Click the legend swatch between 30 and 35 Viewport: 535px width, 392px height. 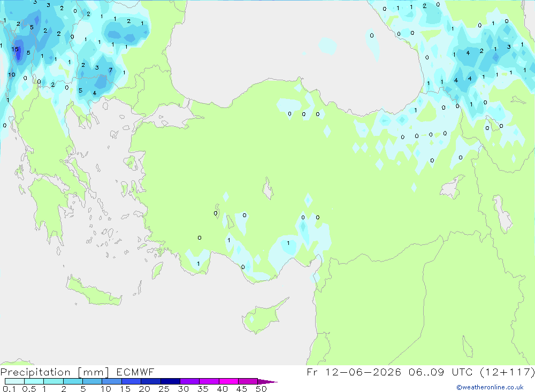click(189, 381)
